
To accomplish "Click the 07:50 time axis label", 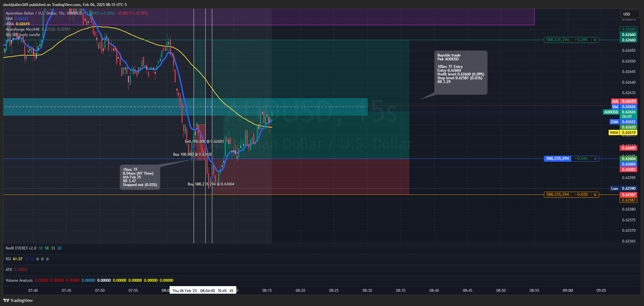I will 100,291.
